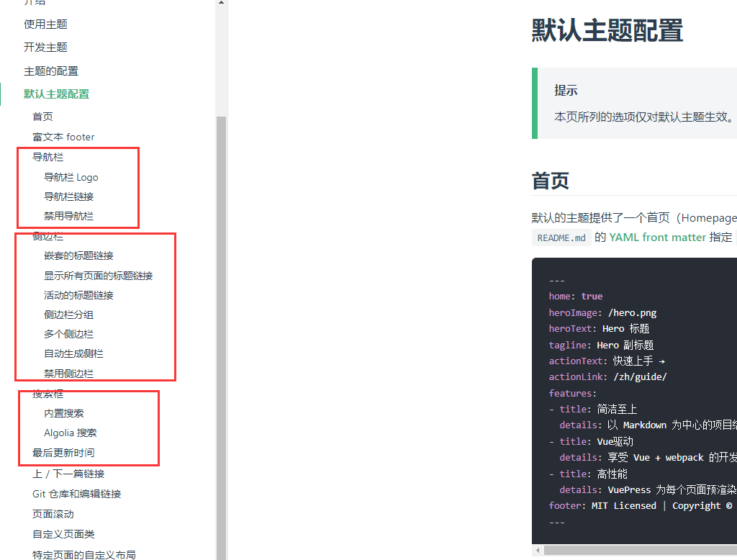
Task: Open the 侧边栏 sidebar heading
Action: (x=48, y=236)
